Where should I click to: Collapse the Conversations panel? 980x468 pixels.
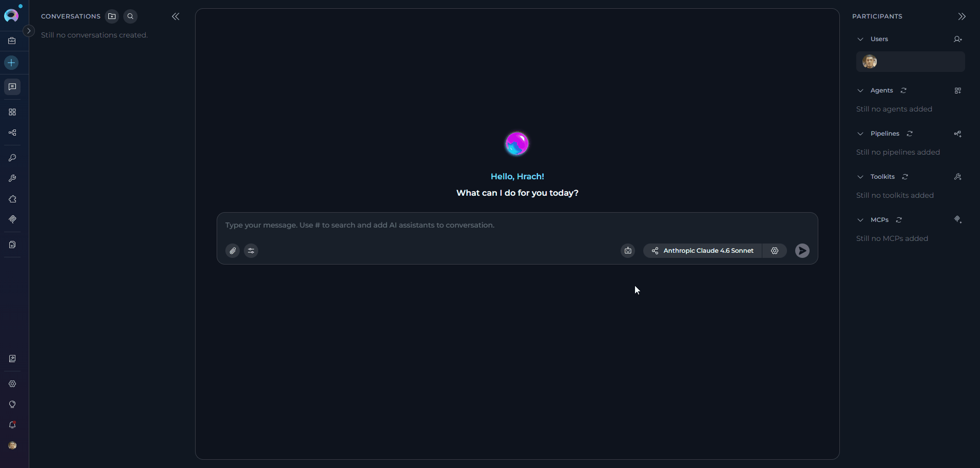point(176,16)
